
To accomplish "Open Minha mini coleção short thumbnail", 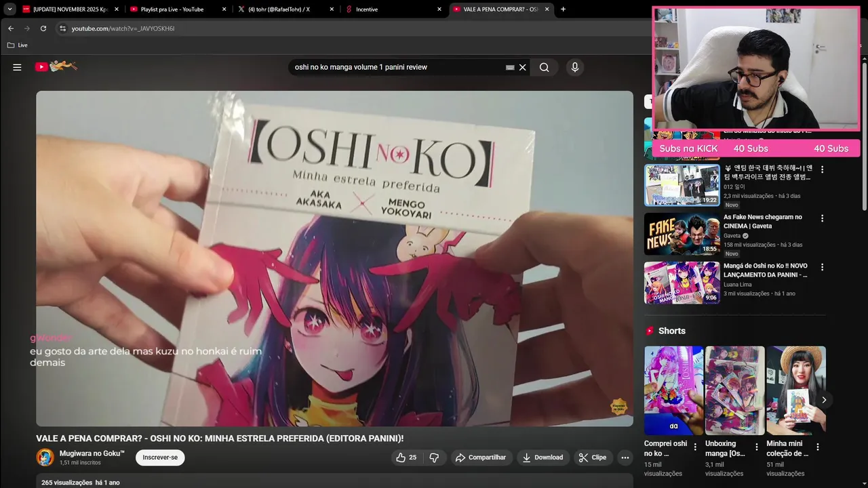I will [x=796, y=390].
